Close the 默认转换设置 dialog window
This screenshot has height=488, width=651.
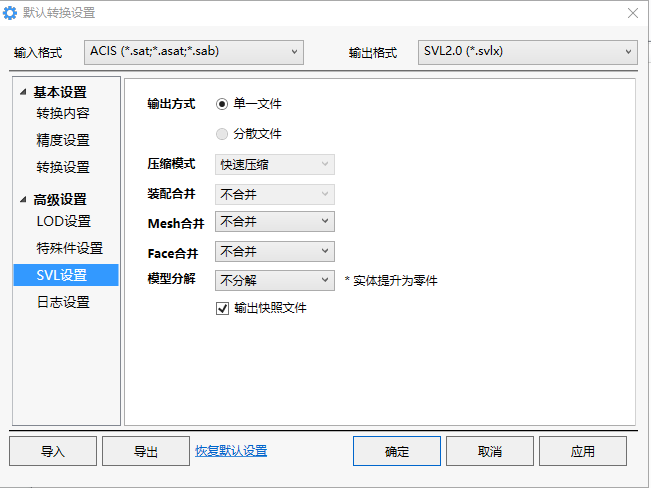point(632,13)
